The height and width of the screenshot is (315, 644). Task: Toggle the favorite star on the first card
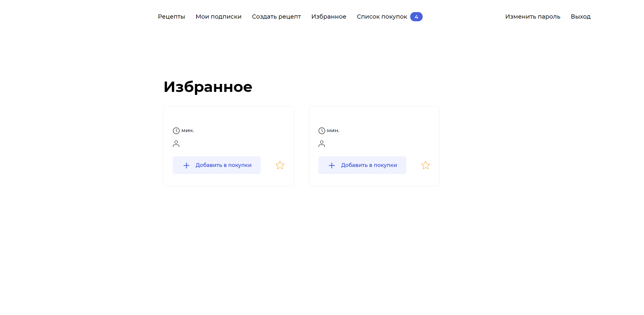click(280, 165)
